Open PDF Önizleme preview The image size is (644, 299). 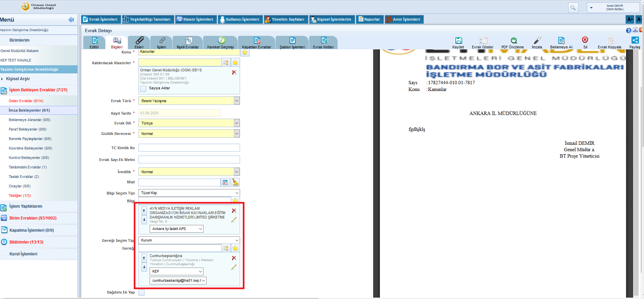click(513, 41)
